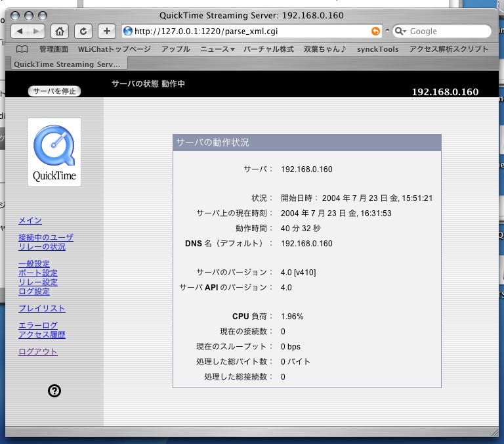Click the globe site icon in address bar
The width and height of the screenshot is (504, 444).
point(128,32)
